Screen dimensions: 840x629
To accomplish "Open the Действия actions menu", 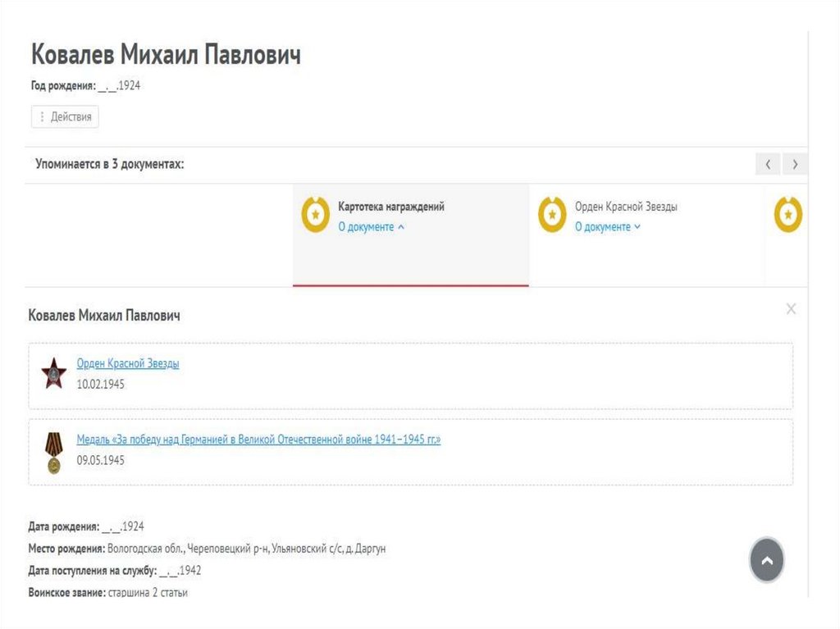I will 65,117.
